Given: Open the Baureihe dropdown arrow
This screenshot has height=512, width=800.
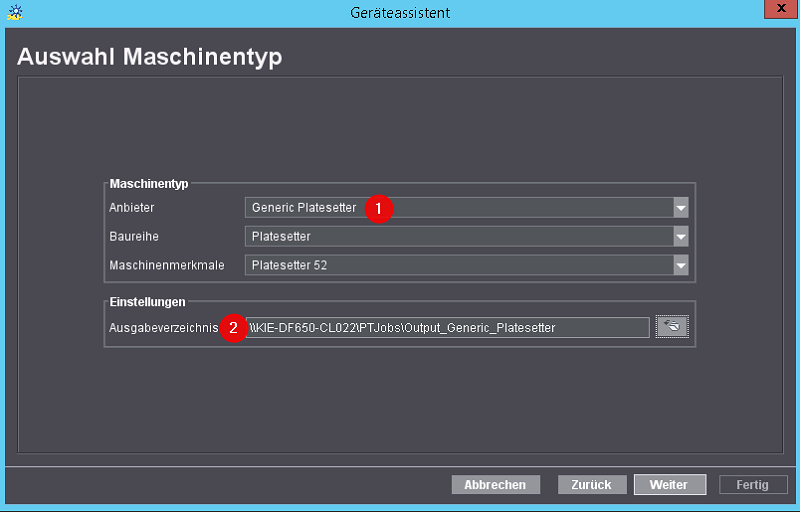Looking at the screenshot, I should click(x=681, y=237).
